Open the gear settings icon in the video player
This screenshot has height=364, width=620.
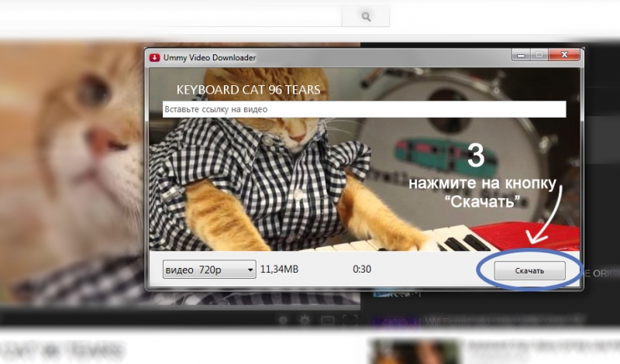click(305, 319)
